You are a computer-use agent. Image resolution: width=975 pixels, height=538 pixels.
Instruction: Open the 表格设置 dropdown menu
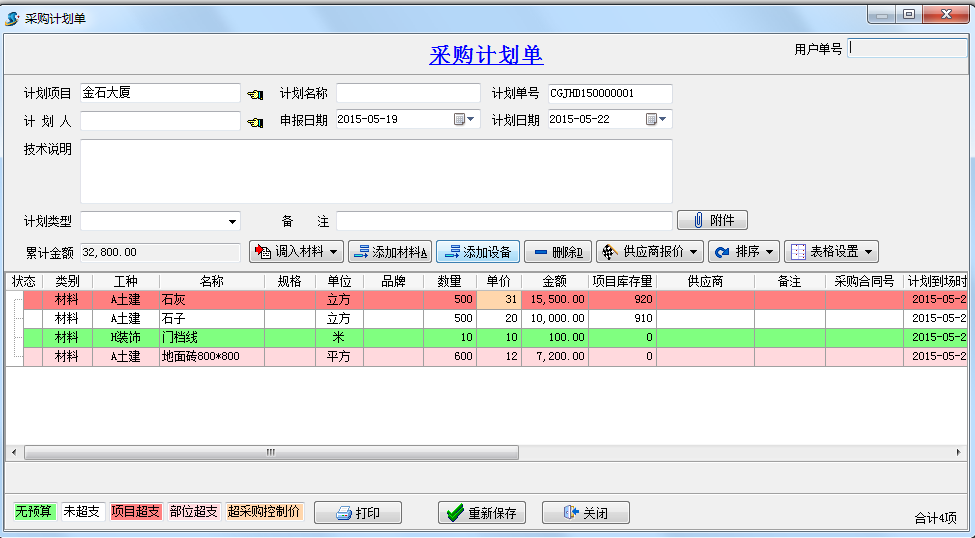pyautogui.click(x=831, y=251)
